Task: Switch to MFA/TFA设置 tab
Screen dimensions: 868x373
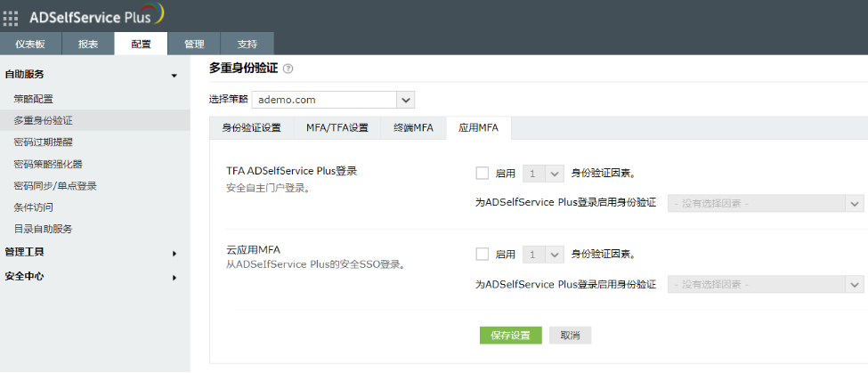Action: pyautogui.click(x=337, y=128)
